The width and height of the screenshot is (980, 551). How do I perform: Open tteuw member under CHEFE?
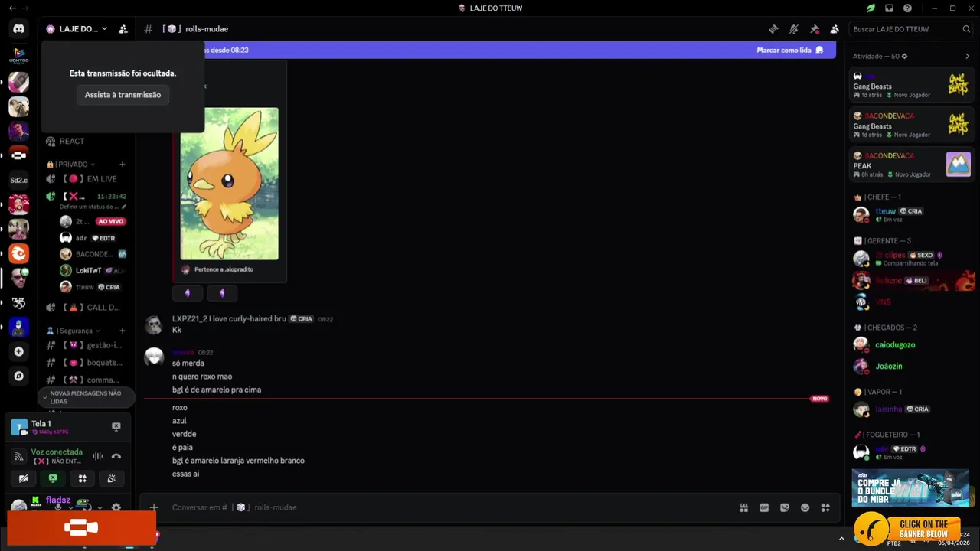point(911,215)
